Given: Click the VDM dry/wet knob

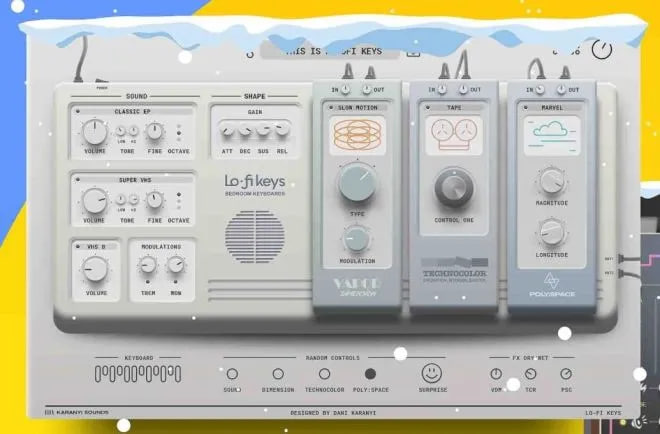Looking at the screenshot, I should pos(496,373).
